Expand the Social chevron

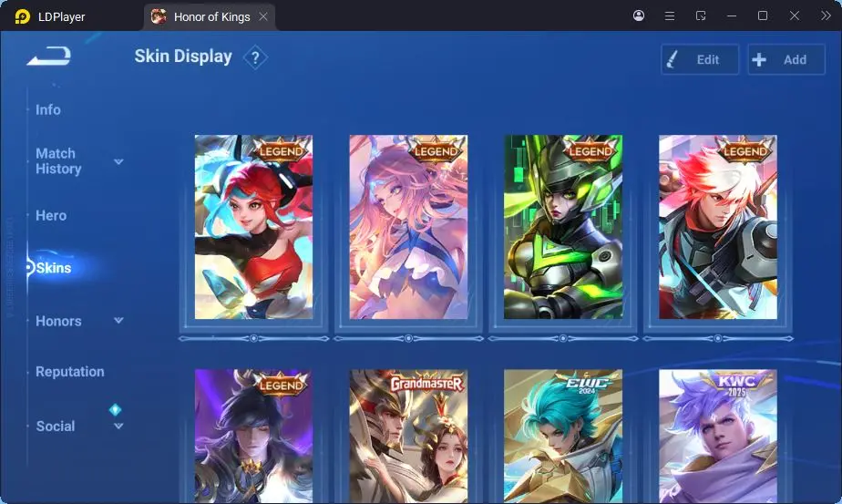(118, 427)
